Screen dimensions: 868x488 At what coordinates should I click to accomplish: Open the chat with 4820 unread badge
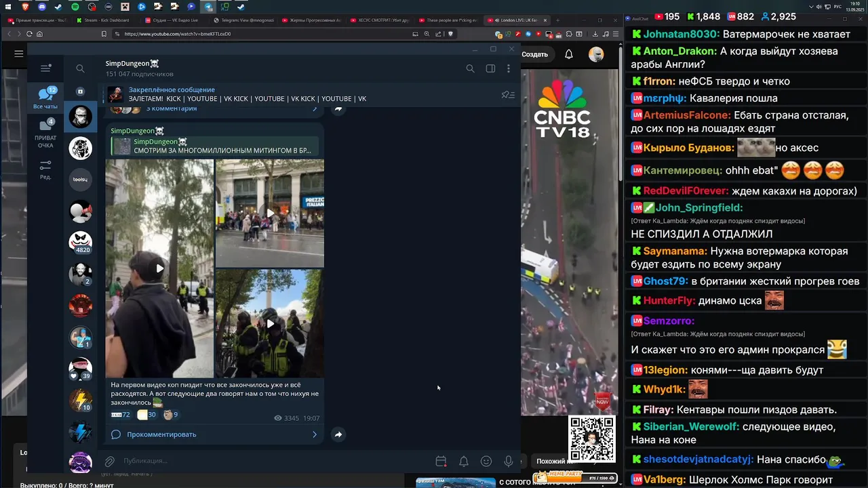[x=80, y=243]
